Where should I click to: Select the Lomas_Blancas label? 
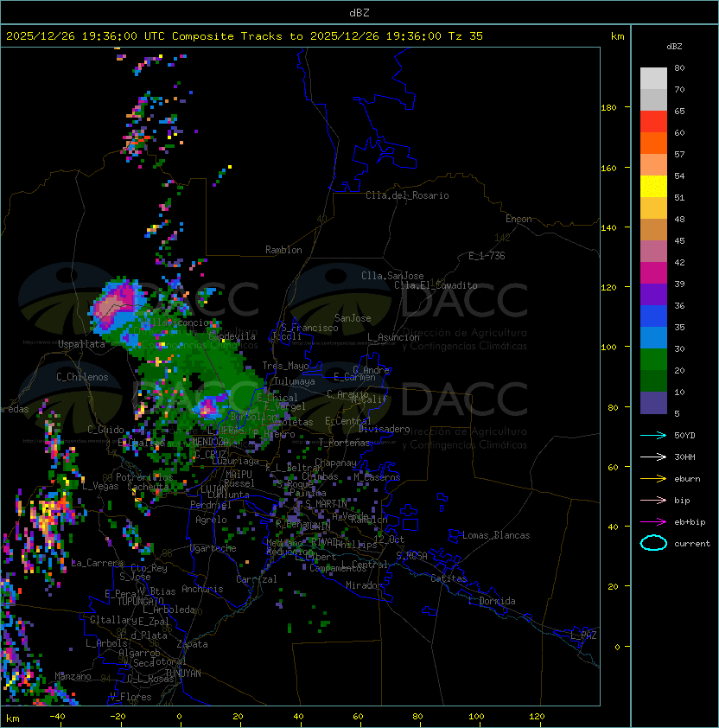coord(496,535)
